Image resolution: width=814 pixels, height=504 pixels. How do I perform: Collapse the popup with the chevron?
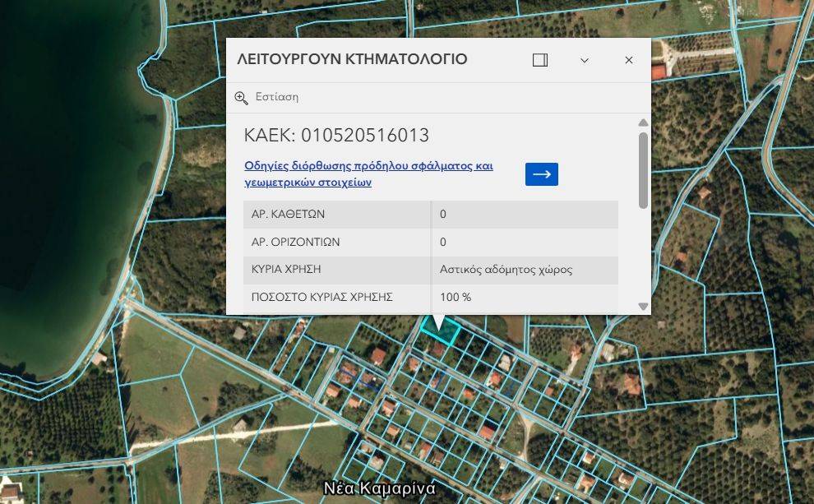(585, 60)
